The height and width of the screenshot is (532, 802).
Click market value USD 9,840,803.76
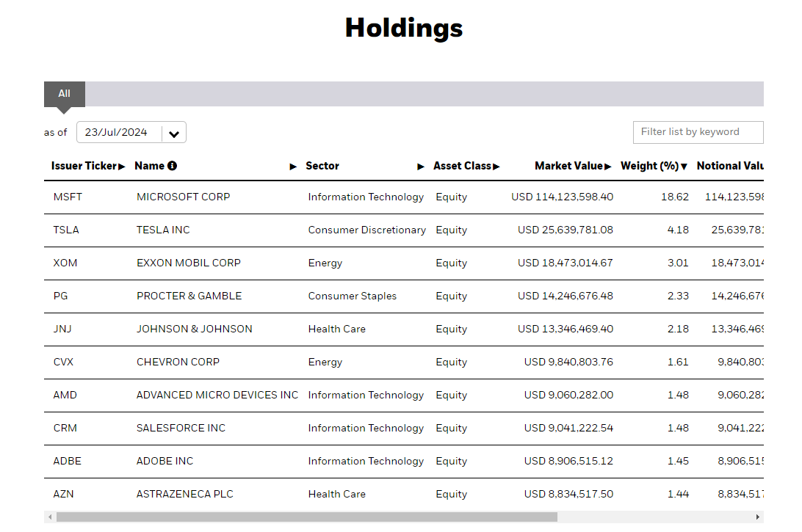pos(568,362)
